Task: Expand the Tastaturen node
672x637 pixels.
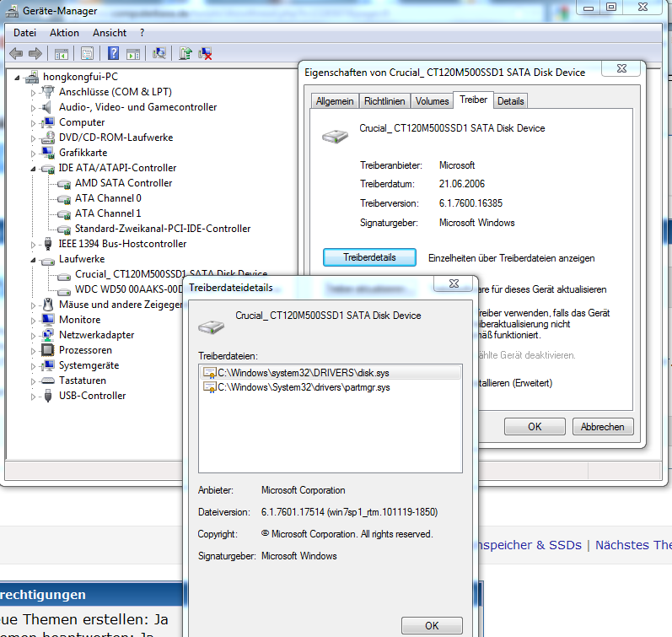Action: 33,381
